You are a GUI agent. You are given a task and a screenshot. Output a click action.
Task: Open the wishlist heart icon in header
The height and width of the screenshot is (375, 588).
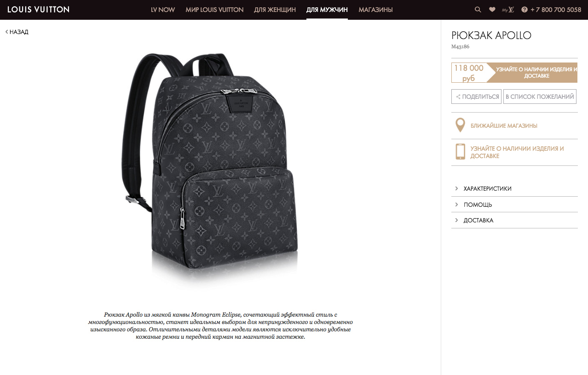coord(492,10)
